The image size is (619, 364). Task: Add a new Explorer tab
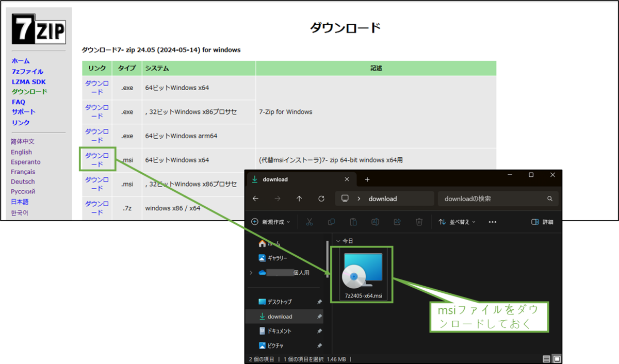point(367,179)
